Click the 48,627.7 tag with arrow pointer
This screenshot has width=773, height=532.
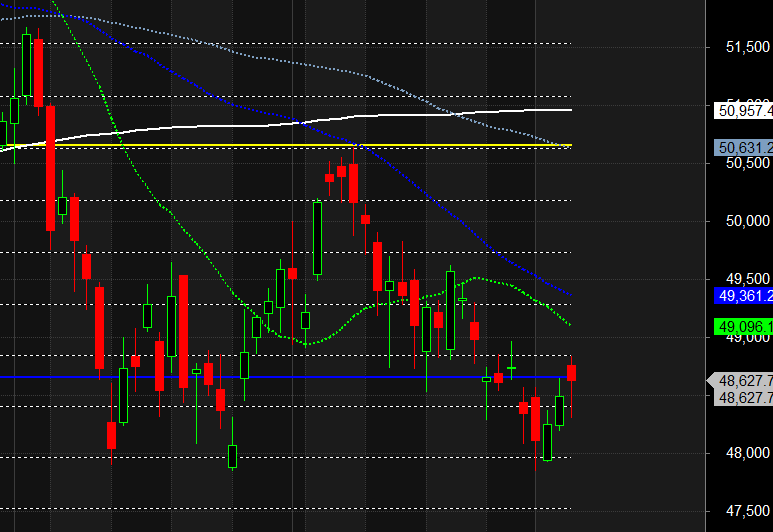click(x=740, y=381)
